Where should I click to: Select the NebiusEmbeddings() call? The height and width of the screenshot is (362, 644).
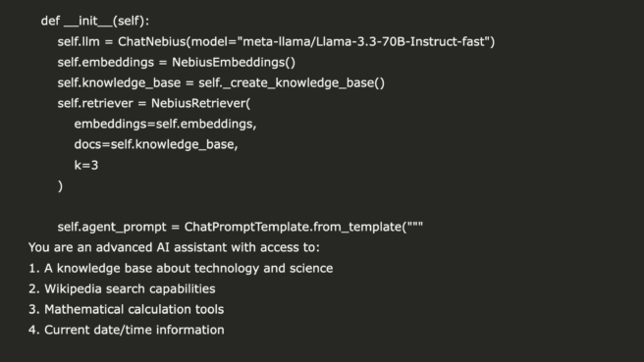pyautogui.click(x=234, y=63)
